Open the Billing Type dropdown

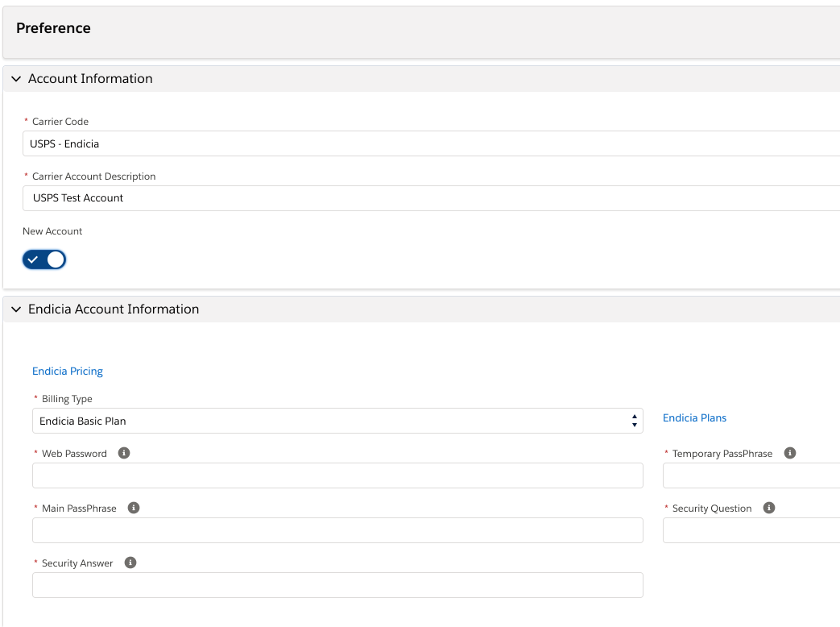point(337,421)
